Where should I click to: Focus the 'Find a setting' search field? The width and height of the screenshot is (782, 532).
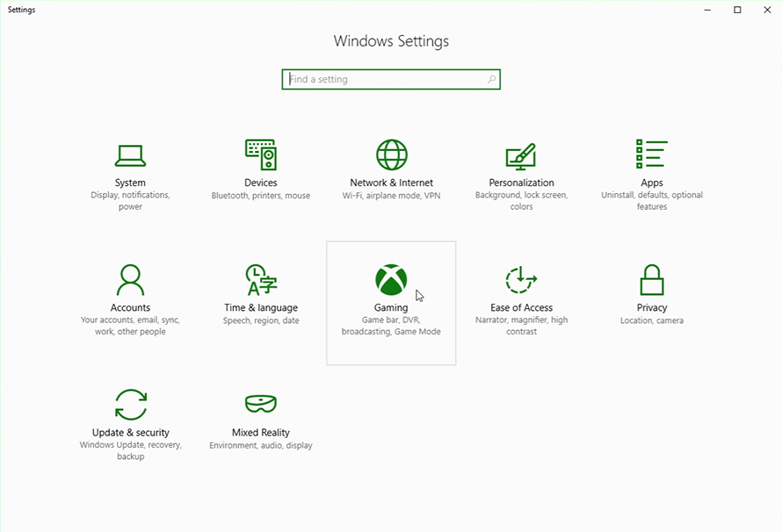tap(391, 79)
